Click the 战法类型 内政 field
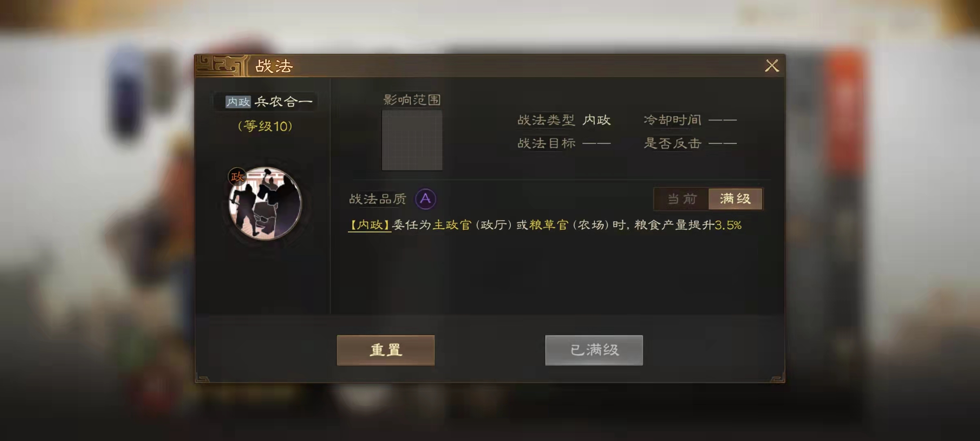Viewport: 980px width, 441px height. (564, 120)
